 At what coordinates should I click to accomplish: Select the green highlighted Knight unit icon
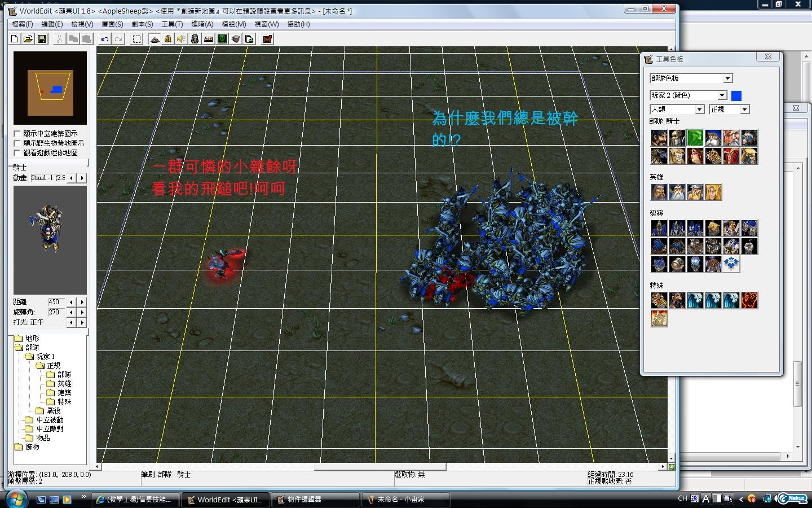point(695,138)
